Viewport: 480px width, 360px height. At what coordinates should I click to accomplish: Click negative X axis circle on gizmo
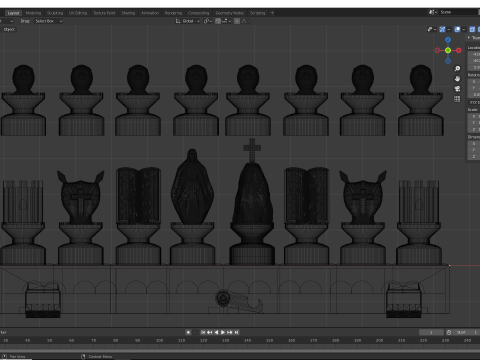[437, 50]
